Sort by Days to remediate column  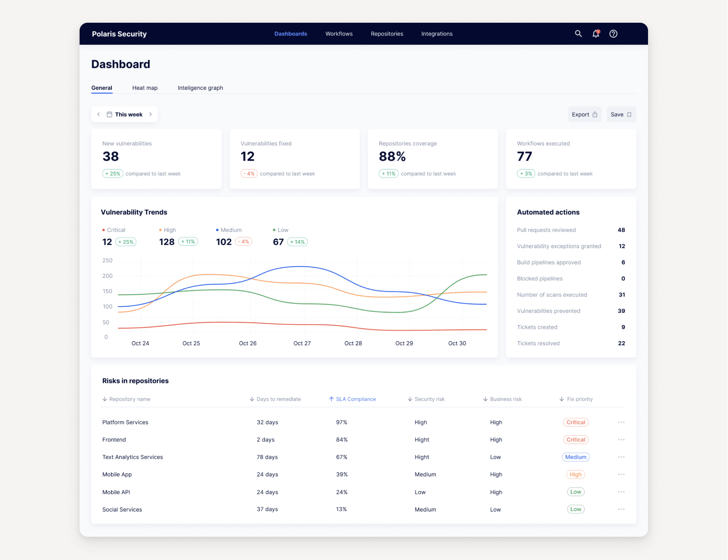tap(275, 399)
